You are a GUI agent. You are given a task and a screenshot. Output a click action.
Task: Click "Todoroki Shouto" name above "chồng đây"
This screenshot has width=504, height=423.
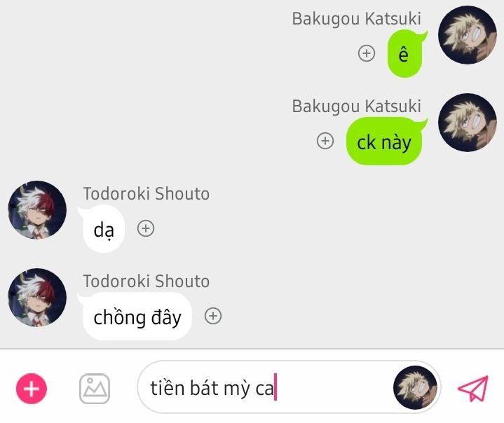[147, 282]
